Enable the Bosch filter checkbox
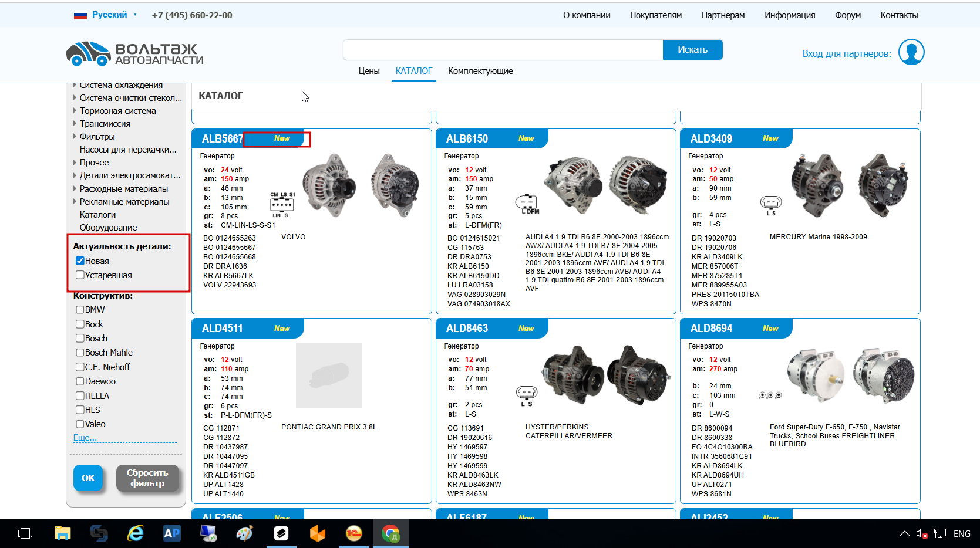980x548 pixels. point(80,339)
